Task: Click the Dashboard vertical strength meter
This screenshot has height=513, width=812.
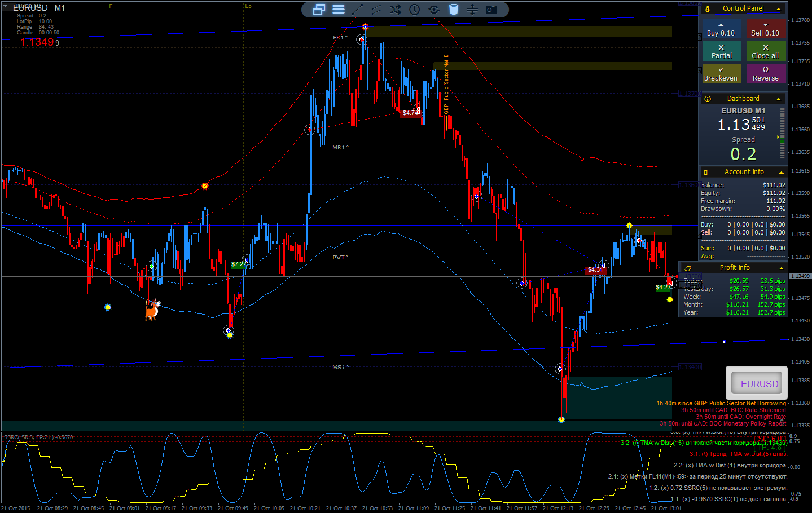Action: (782, 132)
